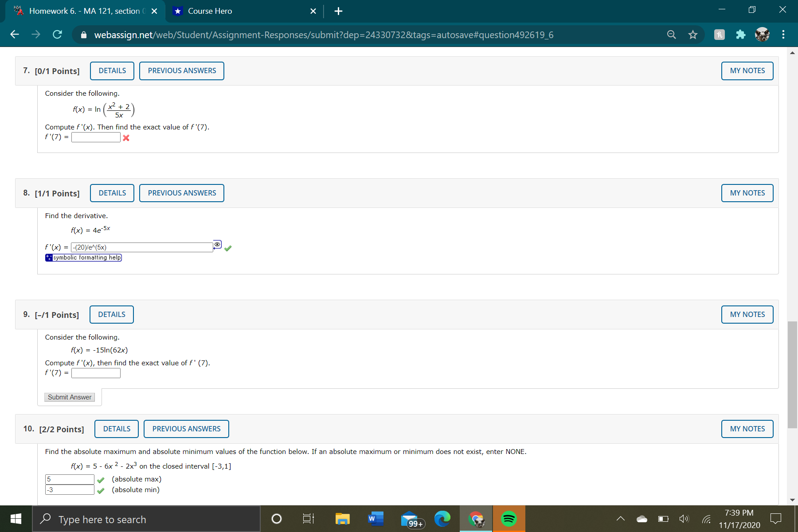Image resolution: width=798 pixels, height=532 pixels.
Task: Click the red X mark in question 7
Action: [126, 138]
